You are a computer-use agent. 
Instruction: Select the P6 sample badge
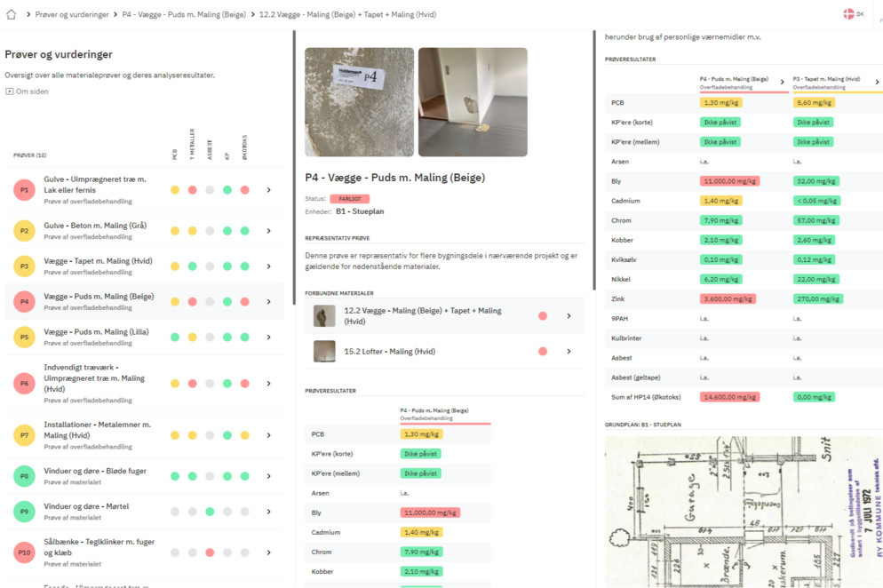24,384
